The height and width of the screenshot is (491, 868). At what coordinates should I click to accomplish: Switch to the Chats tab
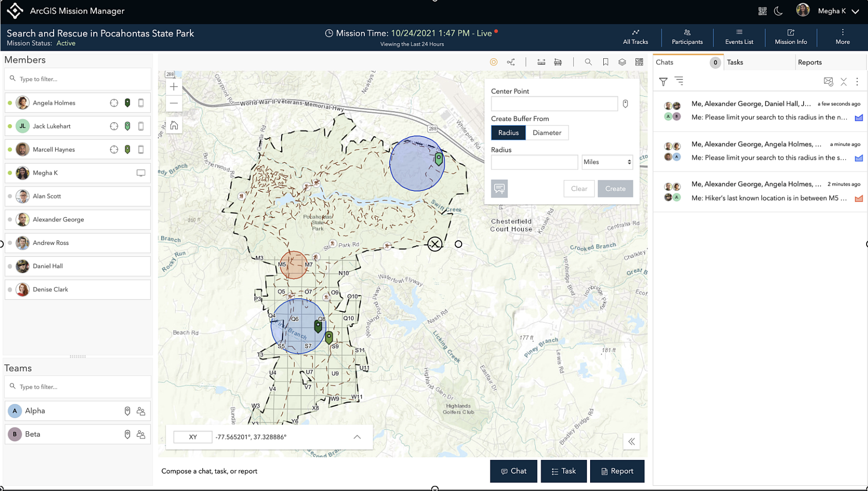tap(688, 62)
